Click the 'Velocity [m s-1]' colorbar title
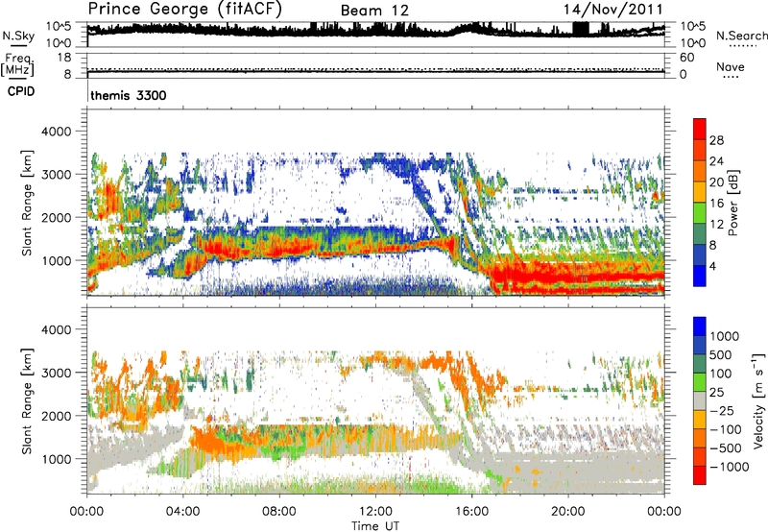Image resolution: width=768 pixels, height=532 pixels. 758,400
